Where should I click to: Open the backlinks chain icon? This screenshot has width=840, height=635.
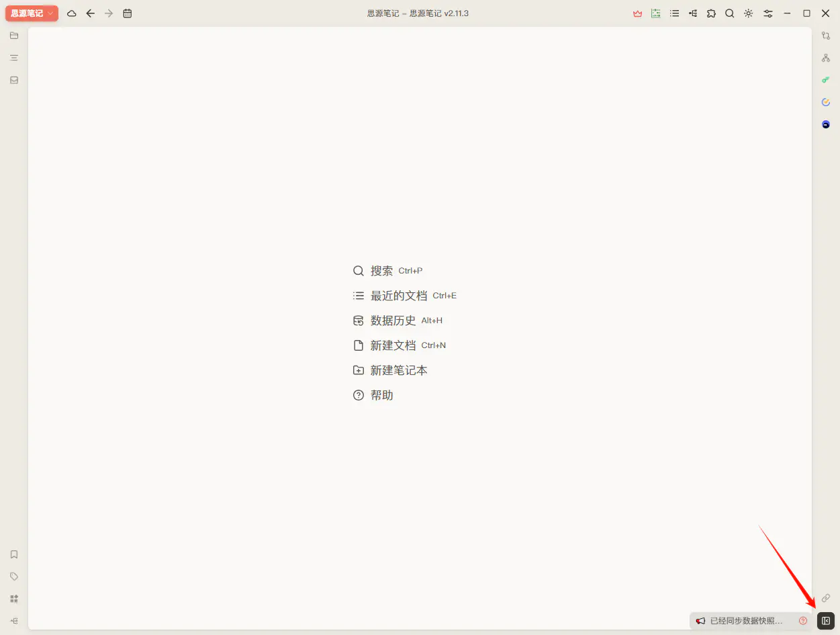point(826,598)
